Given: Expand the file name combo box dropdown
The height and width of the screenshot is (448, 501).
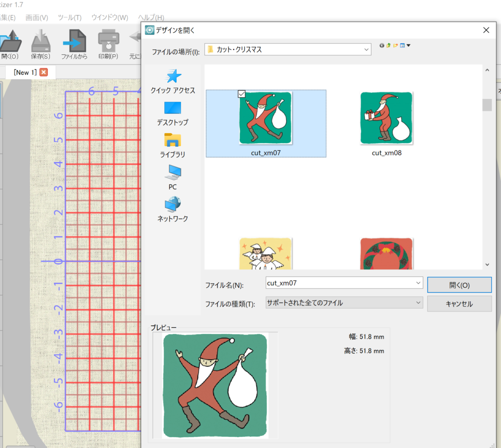Looking at the screenshot, I should point(418,283).
